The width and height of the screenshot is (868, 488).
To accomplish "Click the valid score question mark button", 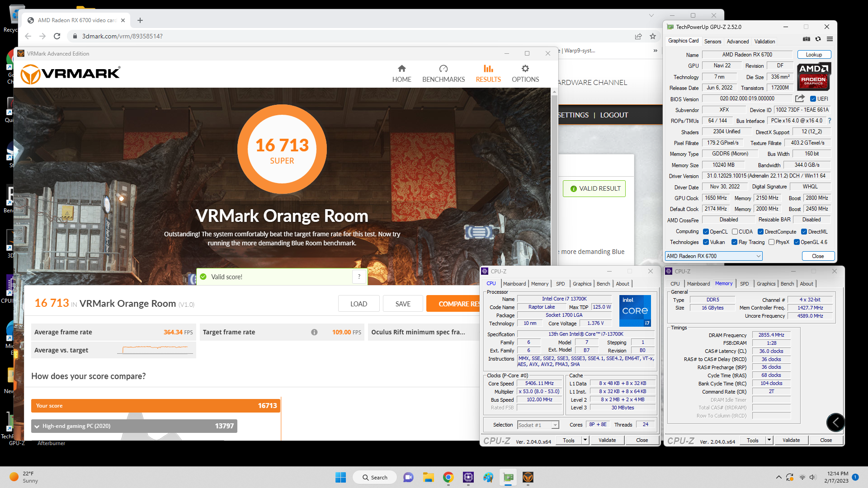I will click(359, 277).
